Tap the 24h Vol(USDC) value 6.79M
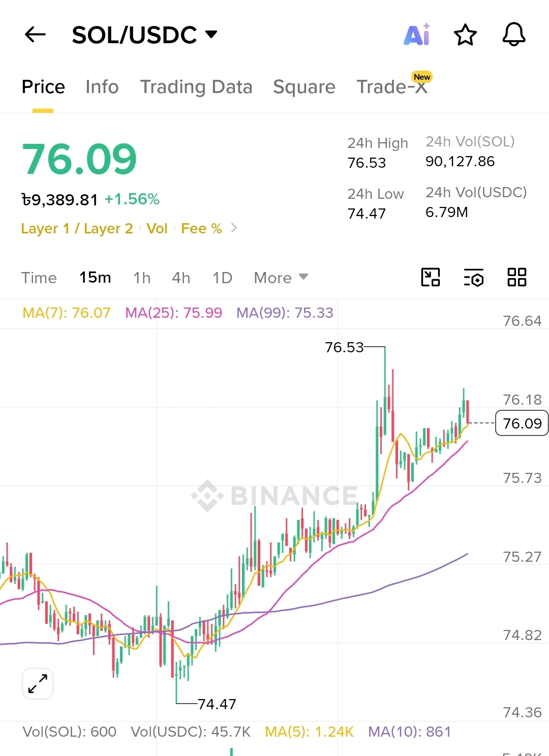 tap(447, 213)
